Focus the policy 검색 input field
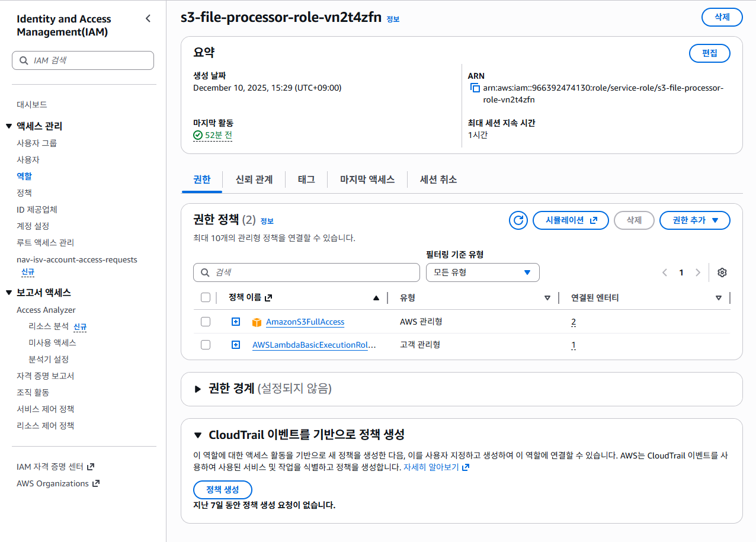Viewport: 756px width, 542px height. pos(306,272)
